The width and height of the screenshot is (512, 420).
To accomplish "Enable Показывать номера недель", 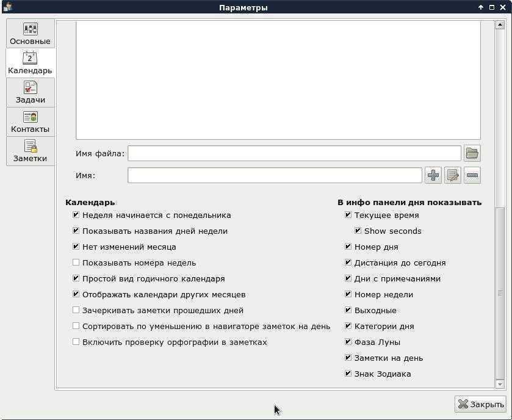I will (x=76, y=262).
